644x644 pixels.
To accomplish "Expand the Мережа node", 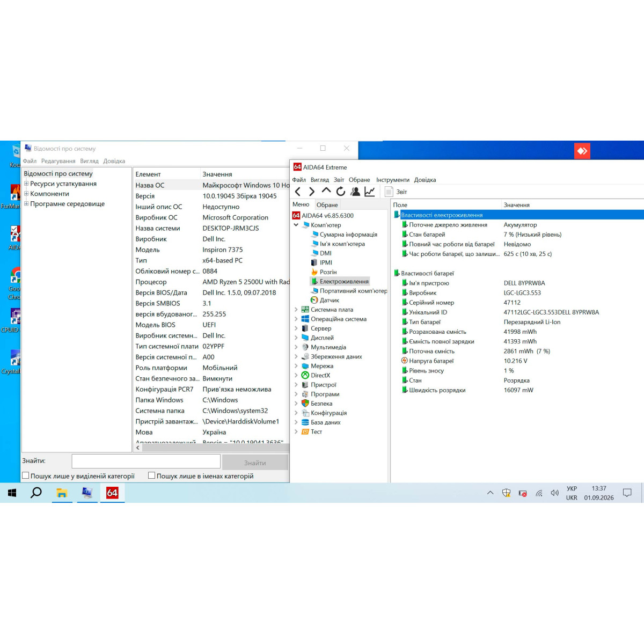I will (x=296, y=366).
